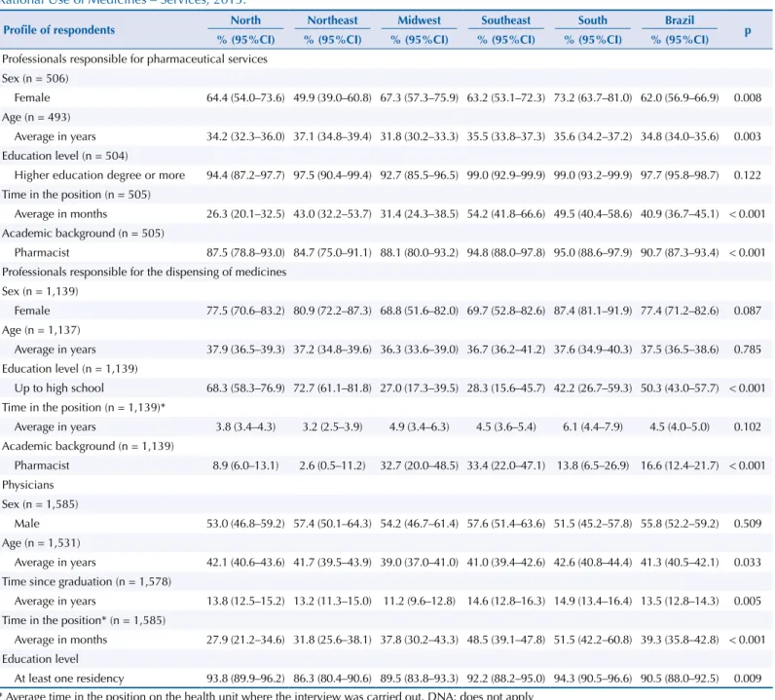Click the 'At least one residency' label
The height and width of the screenshot is (700, 775).
[69, 679]
